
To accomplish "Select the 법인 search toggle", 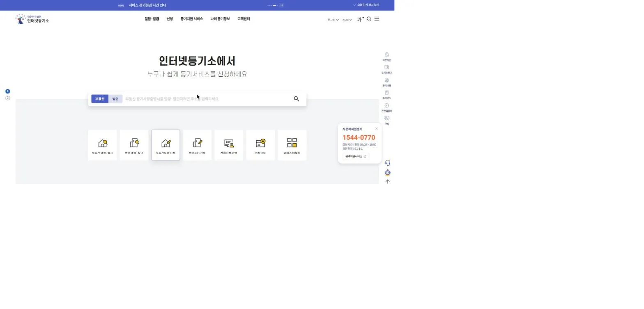I will coord(115,99).
